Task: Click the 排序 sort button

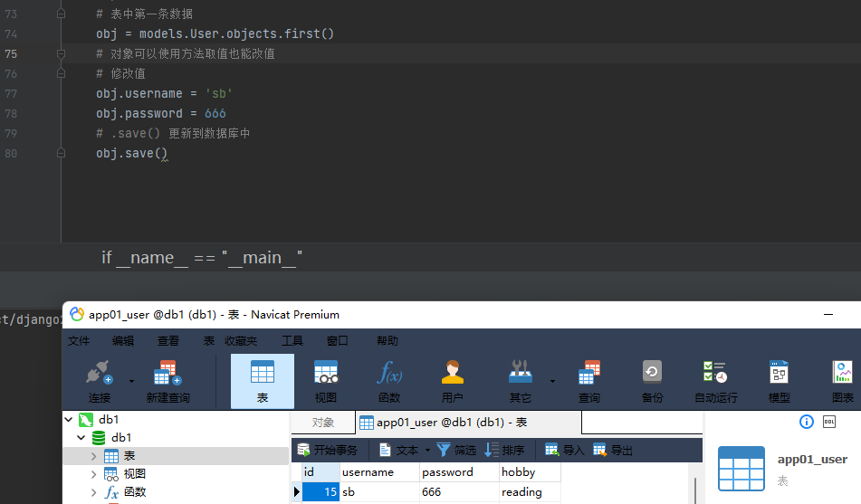Action: pyautogui.click(x=504, y=451)
